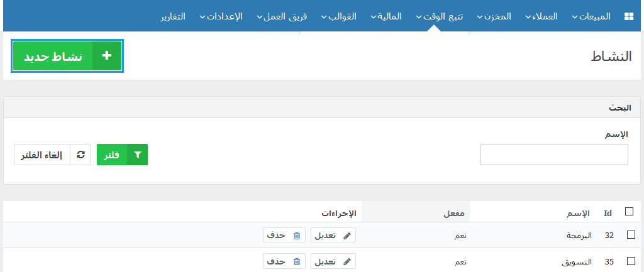Check the box for row Id 35
The image size is (644, 272).
631,261
